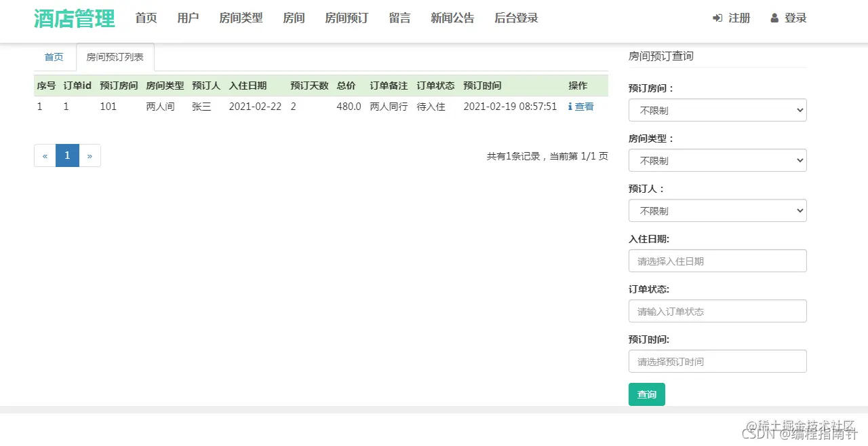Open 新闻公告 in top navigation
Viewport: 868px width, 446px height.
[452, 18]
